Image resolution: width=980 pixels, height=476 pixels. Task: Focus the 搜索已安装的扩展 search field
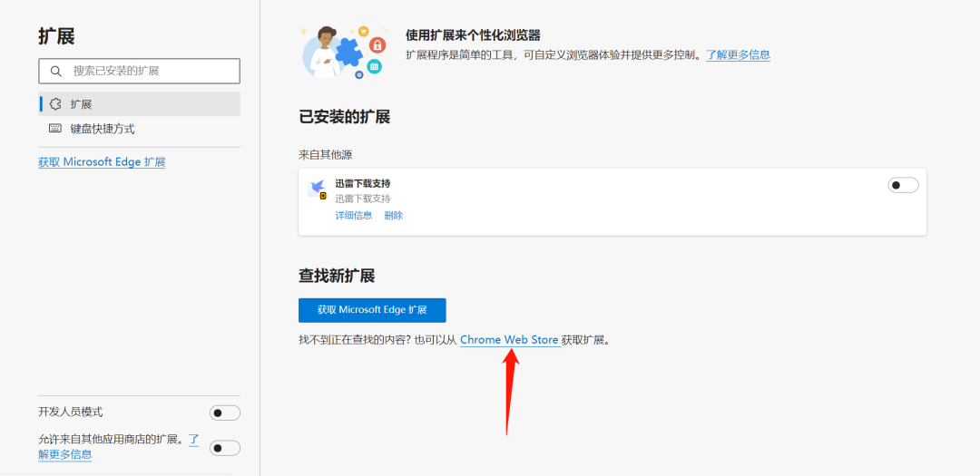140,72
